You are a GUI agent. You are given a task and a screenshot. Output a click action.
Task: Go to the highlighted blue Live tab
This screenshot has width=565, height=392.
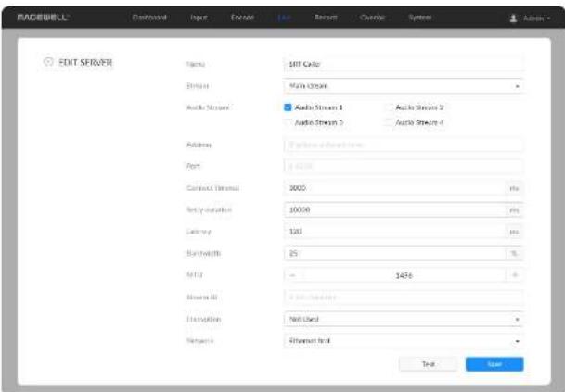(284, 18)
